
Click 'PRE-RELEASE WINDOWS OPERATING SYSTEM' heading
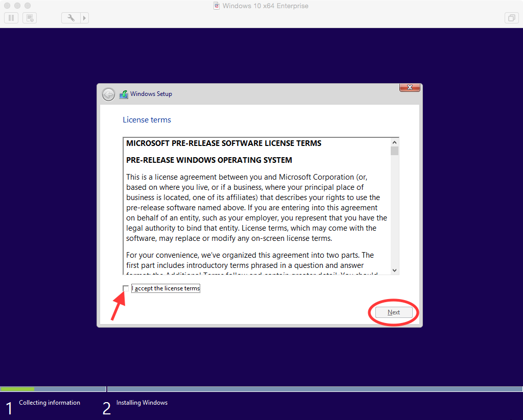(209, 160)
